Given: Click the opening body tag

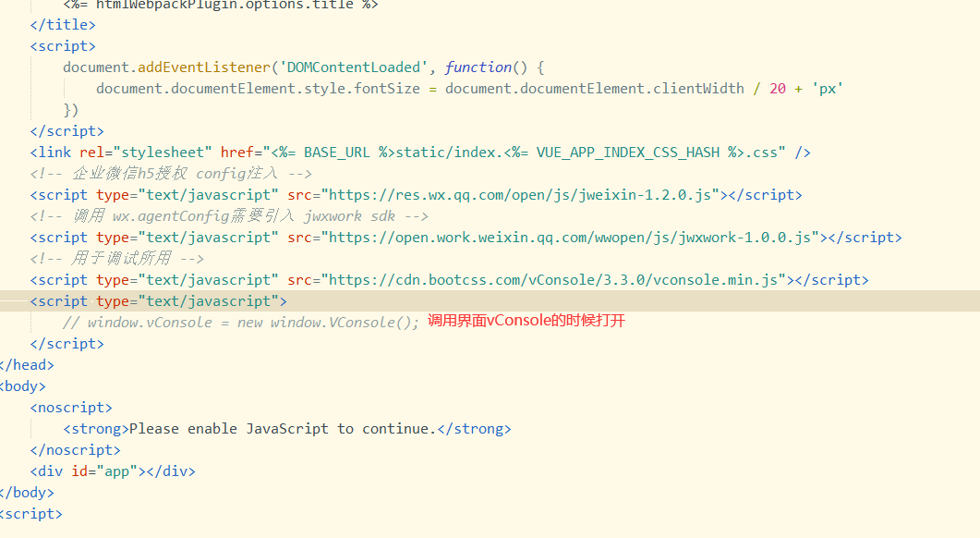Looking at the screenshot, I should 23,386.
